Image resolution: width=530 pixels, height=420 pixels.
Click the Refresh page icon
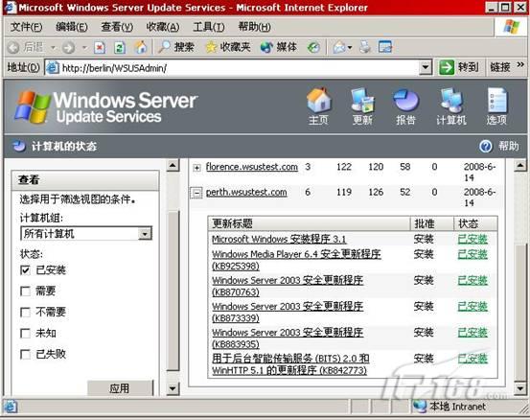[119, 47]
